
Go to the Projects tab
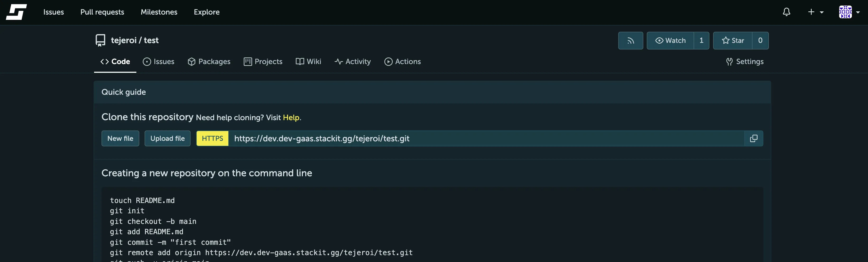click(x=263, y=62)
